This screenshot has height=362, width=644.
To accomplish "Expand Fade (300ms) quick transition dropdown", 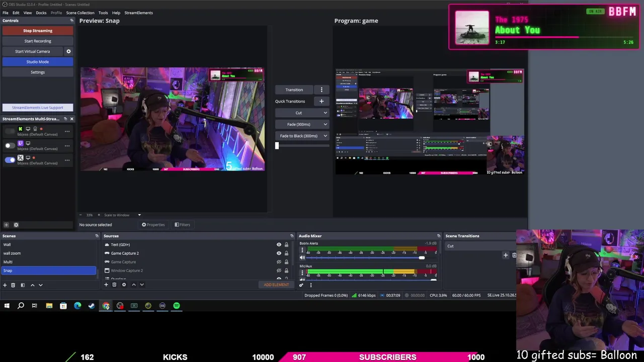I will (325, 124).
